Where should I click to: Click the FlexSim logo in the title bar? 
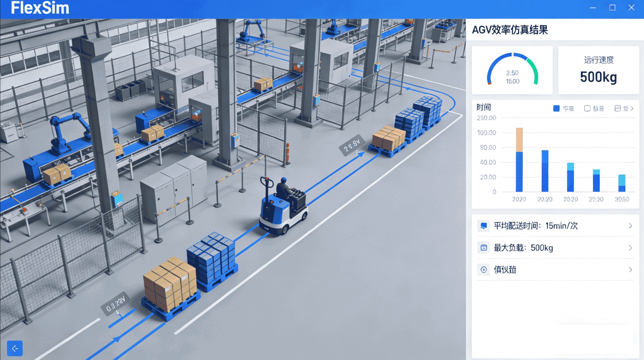pos(40,8)
